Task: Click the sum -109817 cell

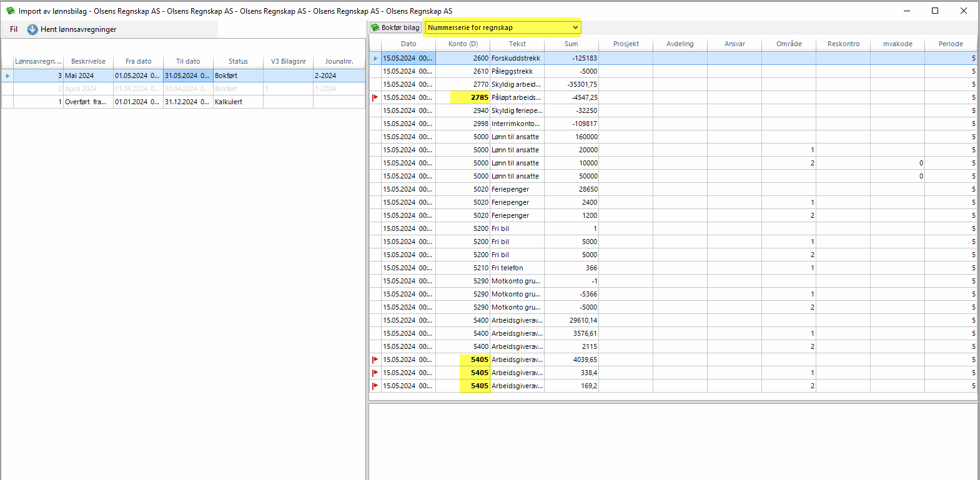Action: [572, 124]
